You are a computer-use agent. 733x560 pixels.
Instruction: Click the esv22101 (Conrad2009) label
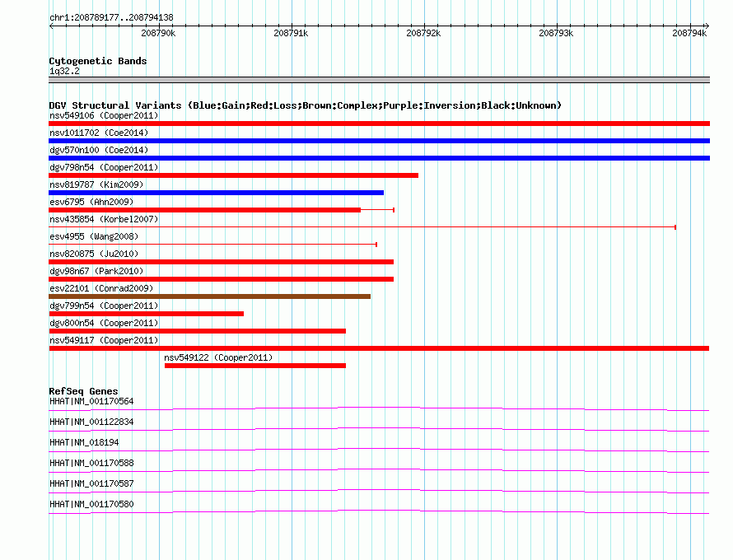click(101, 288)
